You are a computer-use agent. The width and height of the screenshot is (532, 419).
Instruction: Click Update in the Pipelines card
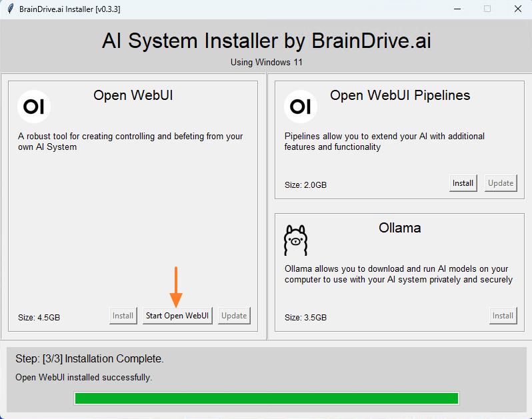[x=500, y=183]
